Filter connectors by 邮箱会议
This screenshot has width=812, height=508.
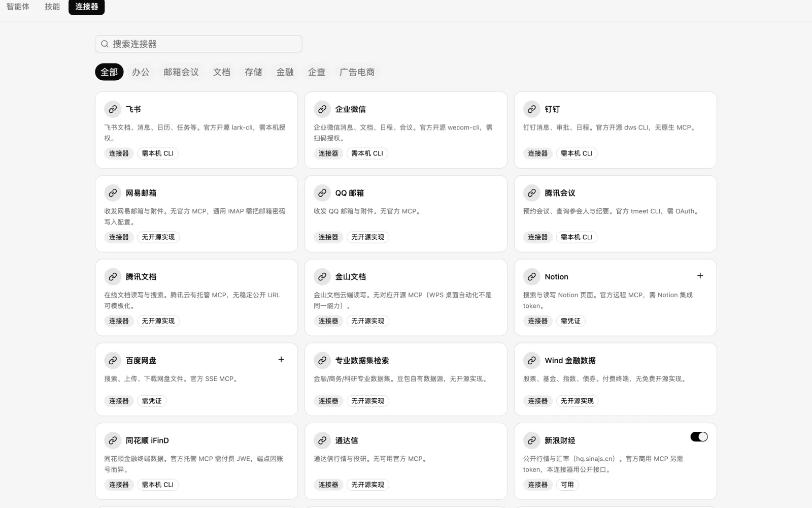[181, 72]
